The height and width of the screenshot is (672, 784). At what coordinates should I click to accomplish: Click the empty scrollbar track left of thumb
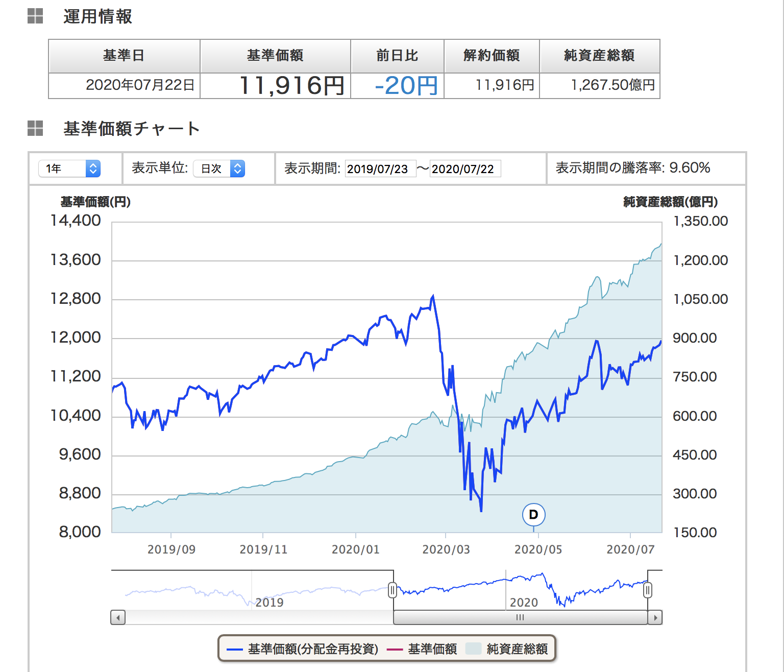click(x=255, y=617)
